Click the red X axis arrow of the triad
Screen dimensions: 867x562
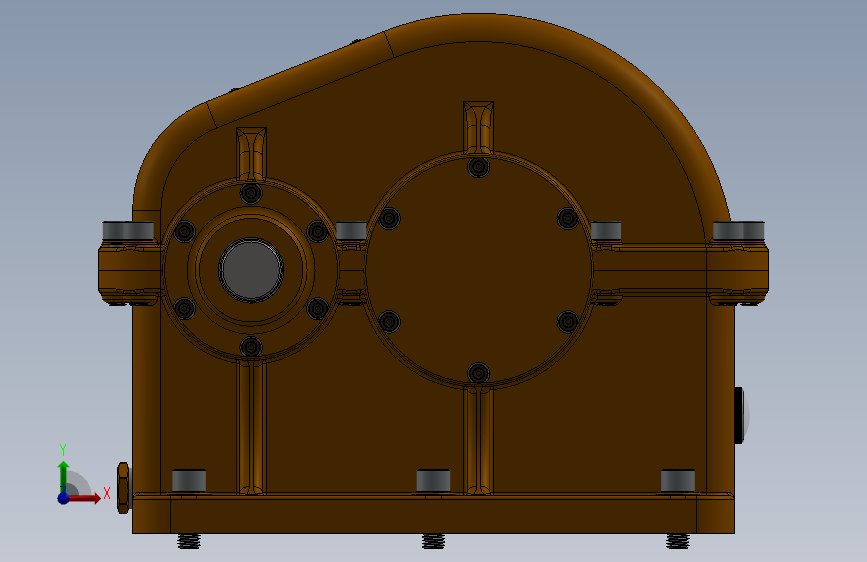(84, 498)
